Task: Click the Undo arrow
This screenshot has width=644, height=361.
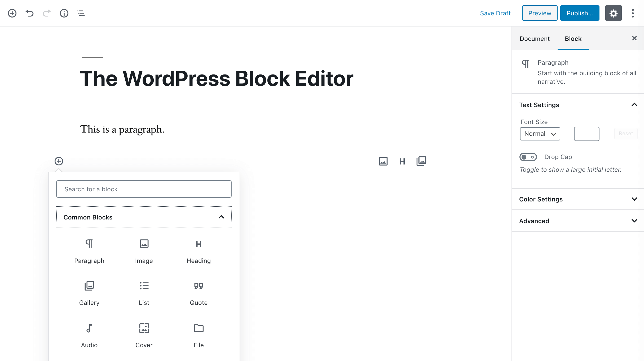Action: click(x=29, y=13)
